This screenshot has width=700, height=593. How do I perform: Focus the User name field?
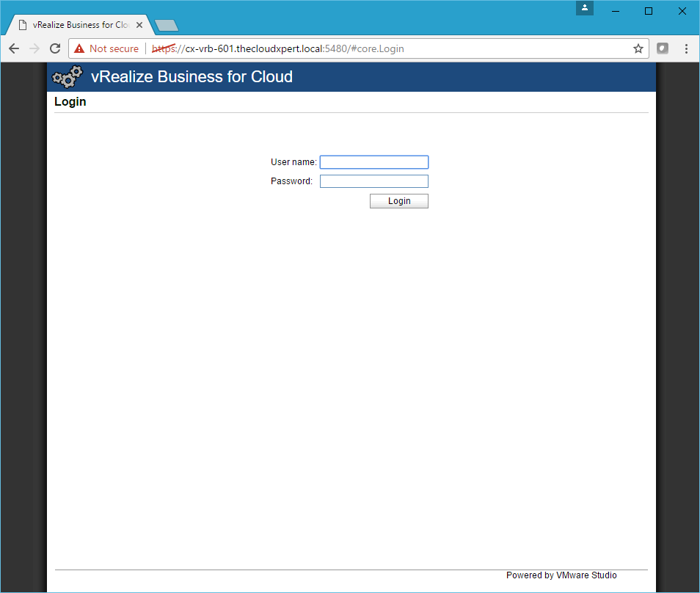(x=373, y=162)
